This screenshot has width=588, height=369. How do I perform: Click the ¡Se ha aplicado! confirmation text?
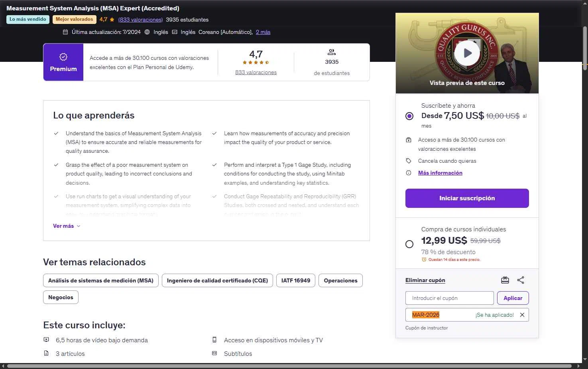point(494,315)
